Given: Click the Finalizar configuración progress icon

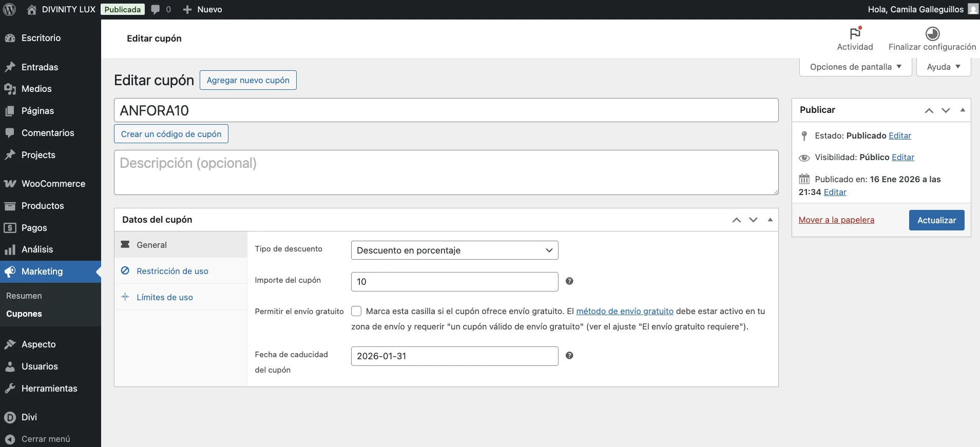Looking at the screenshot, I should [x=932, y=33].
